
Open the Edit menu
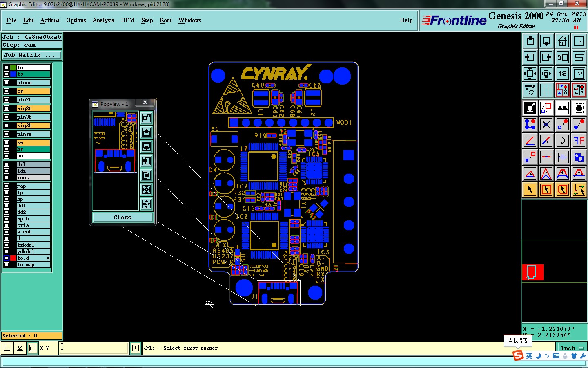click(x=29, y=20)
